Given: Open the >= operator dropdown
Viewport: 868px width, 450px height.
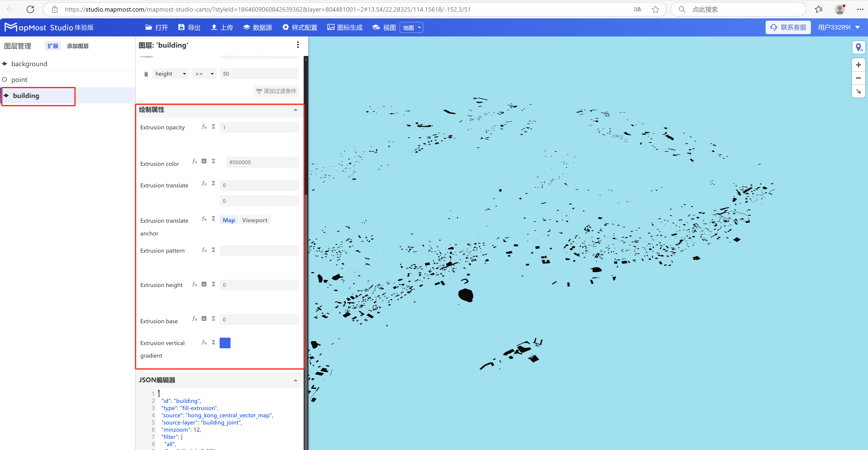Looking at the screenshot, I should coord(204,74).
